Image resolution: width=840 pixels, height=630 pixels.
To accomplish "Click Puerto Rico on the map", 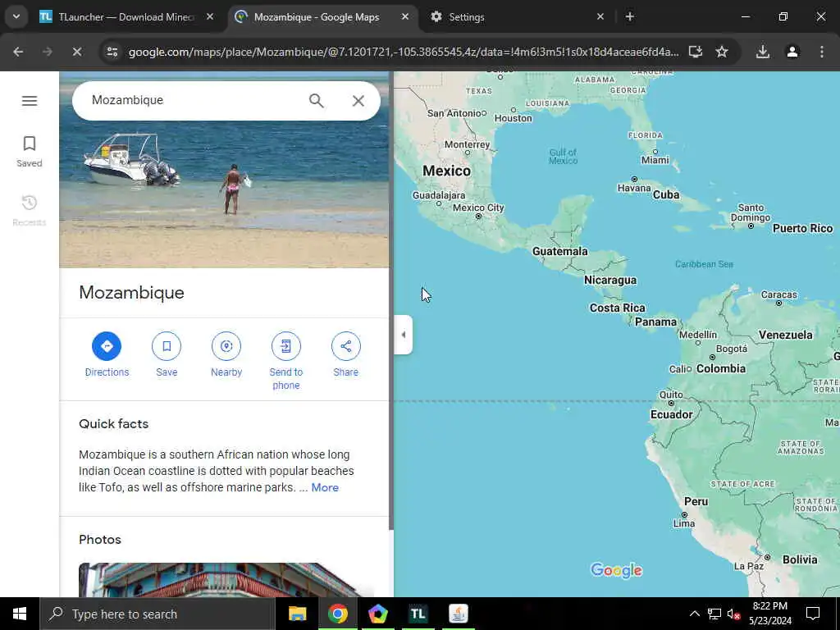I will click(802, 229).
